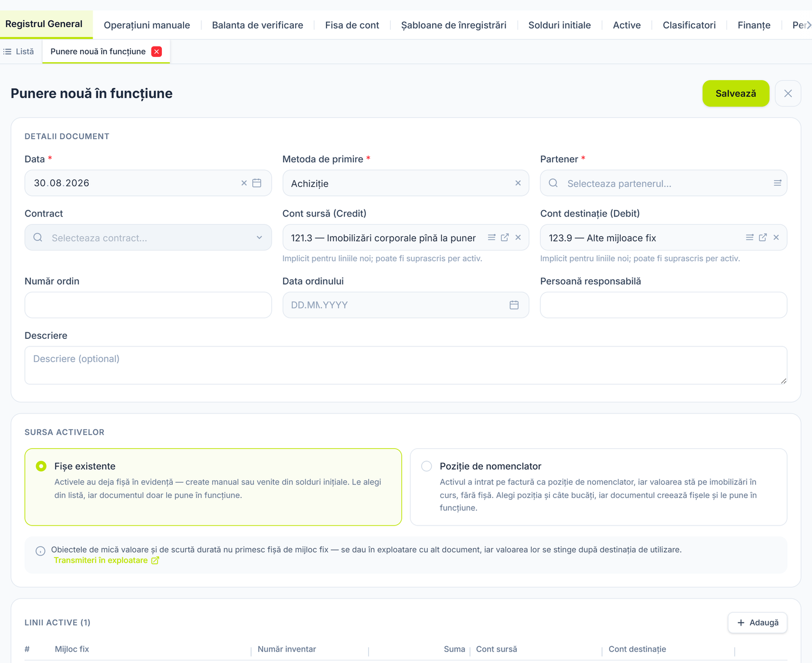Click the Suma column header
This screenshot has height=663, width=812.
(454, 649)
